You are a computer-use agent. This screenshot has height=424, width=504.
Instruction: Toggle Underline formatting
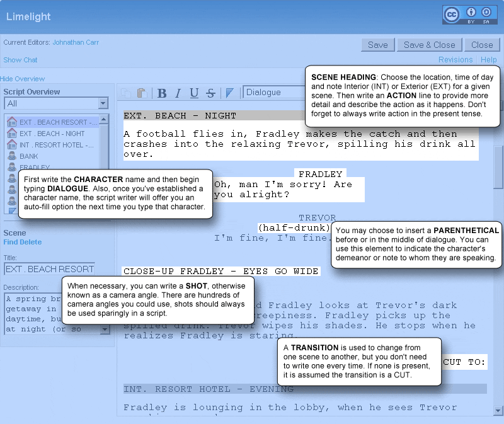click(x=194, y=93)
